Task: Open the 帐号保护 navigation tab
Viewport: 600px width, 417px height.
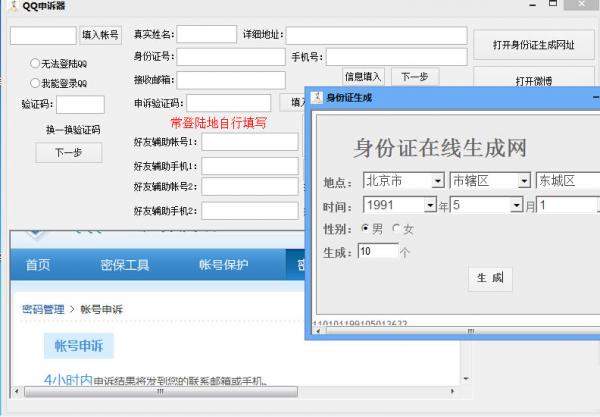Action: tap(223, 265)
